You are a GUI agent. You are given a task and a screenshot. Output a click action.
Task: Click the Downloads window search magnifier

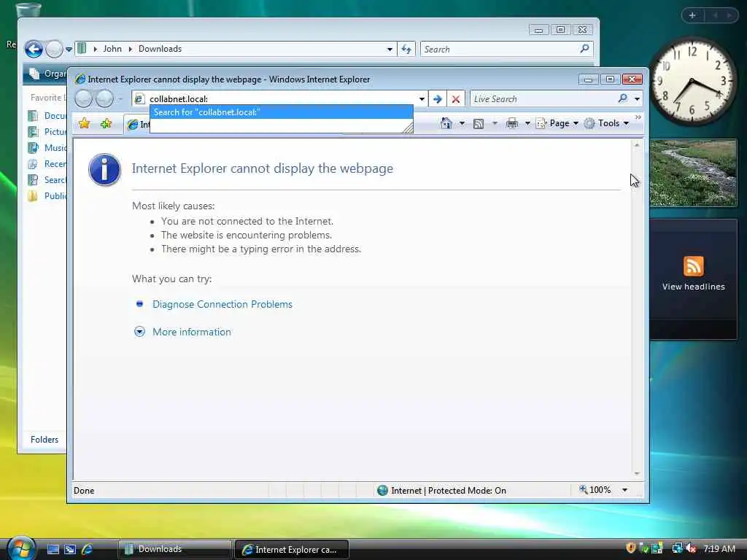point(584,49)
